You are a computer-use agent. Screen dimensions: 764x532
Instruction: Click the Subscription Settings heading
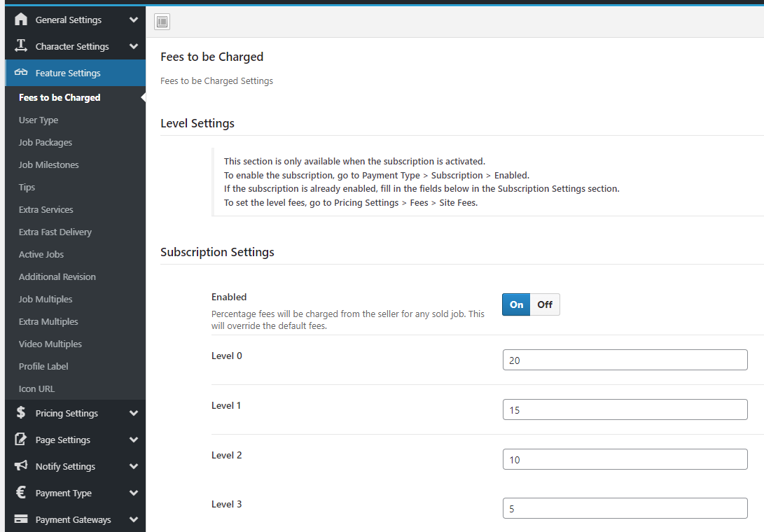217,252
